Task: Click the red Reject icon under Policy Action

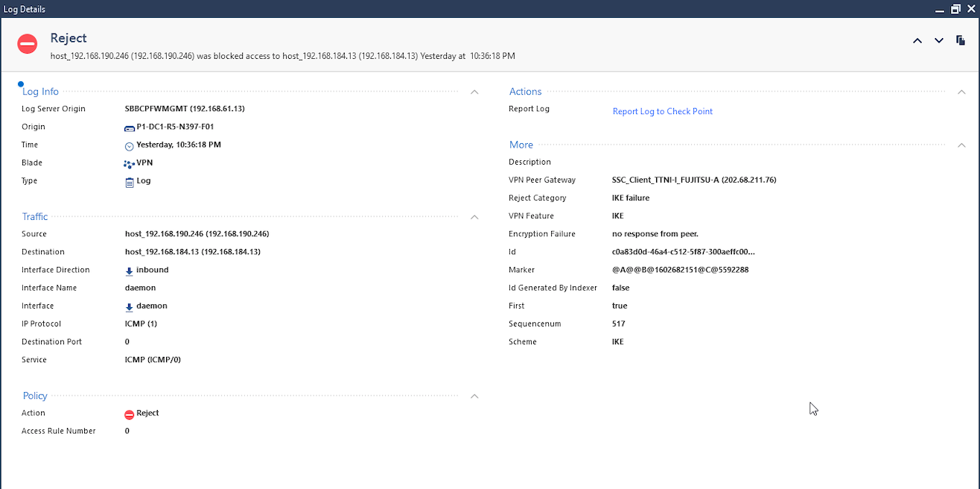Action: pyautogui.click(x=129, y=414)
